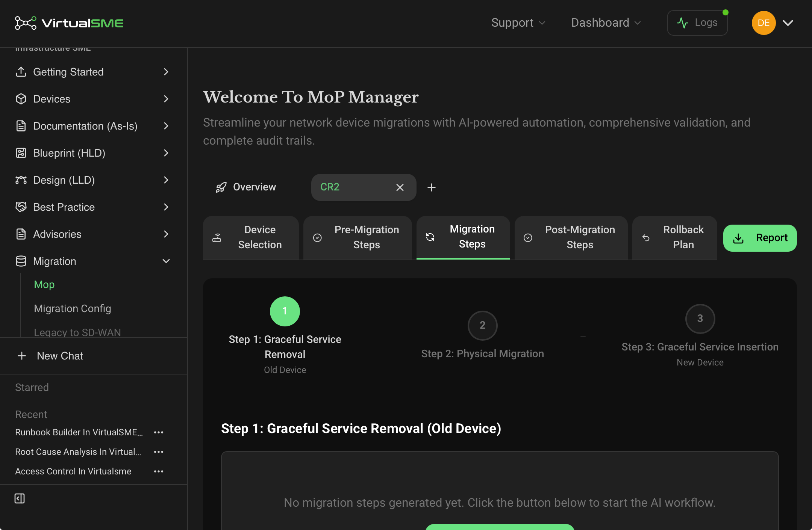Click the check icon on Pre-Migration Steps

[x=317, y=238]
